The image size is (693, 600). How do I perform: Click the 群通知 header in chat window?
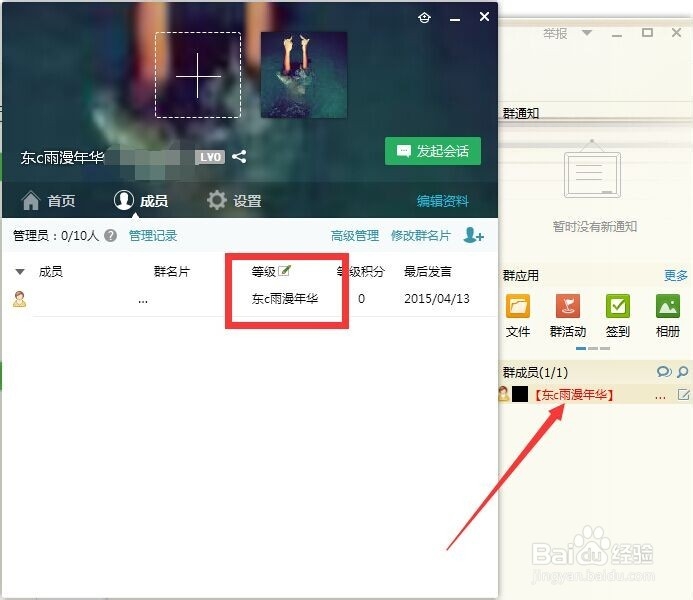(521, 114)
